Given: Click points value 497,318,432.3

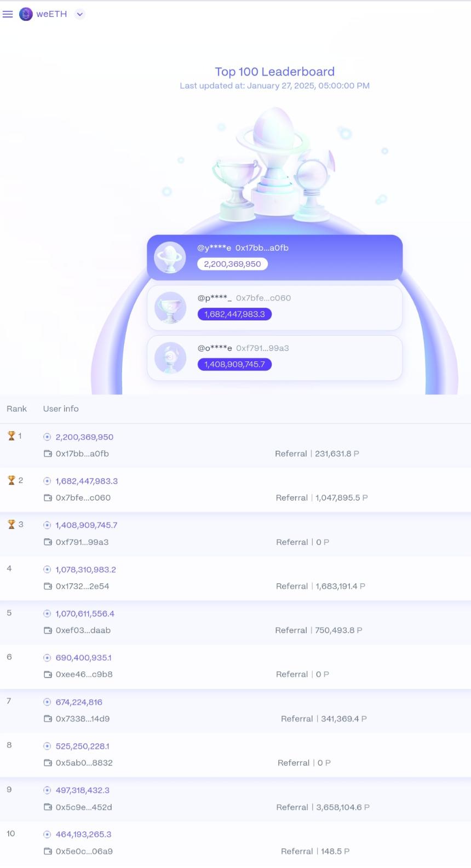Looking at the screenshot, I should [x=83, y=790].
